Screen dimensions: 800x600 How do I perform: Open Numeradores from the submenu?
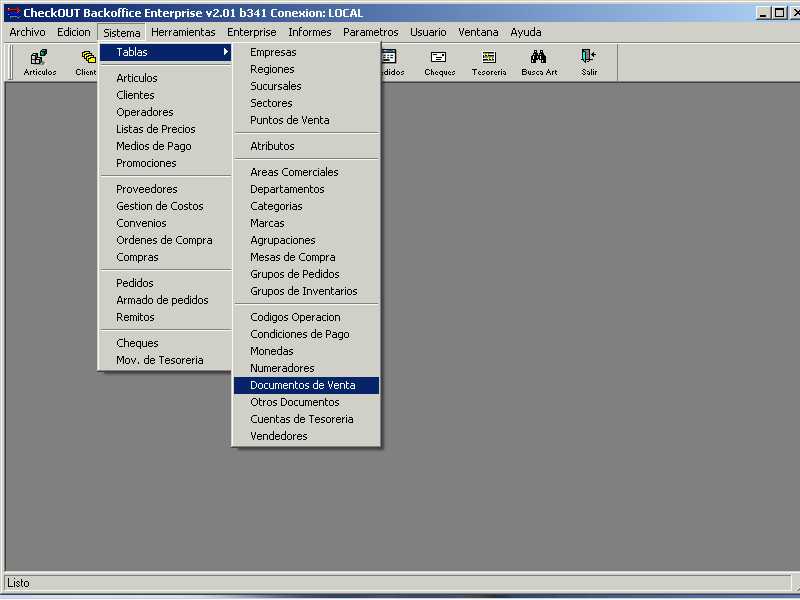(x=306, y=368)
